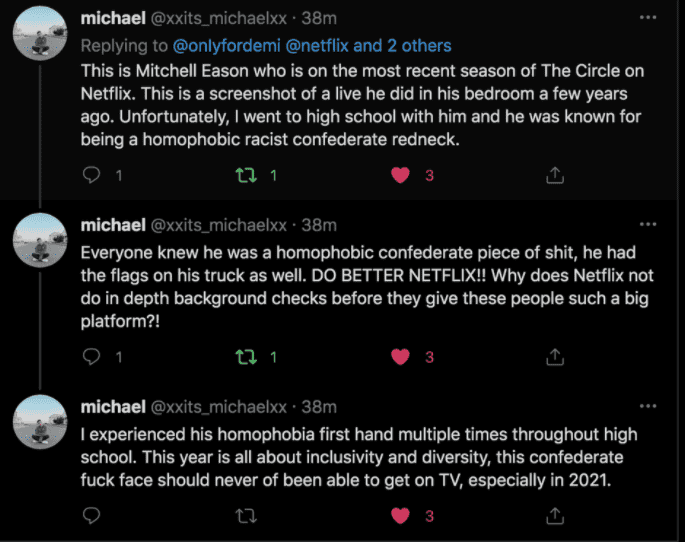Reply to the first tweet about Mitchell Eason
Viewport: 685px width, 542px height.
pos(92,175)
